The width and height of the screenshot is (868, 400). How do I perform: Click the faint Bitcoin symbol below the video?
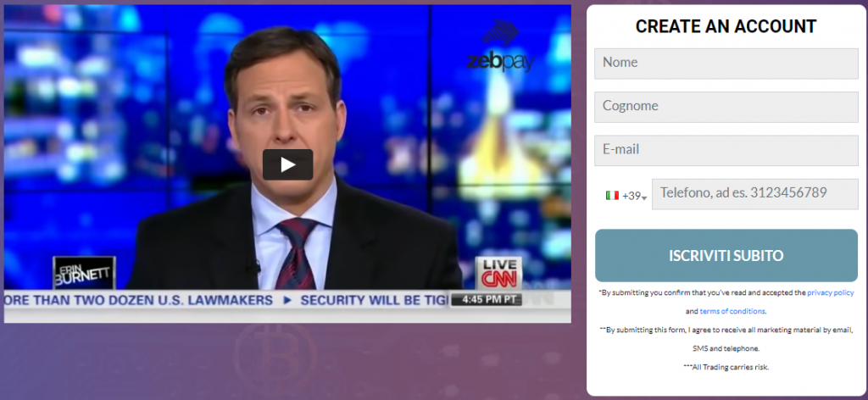click(x=275, y=355)
